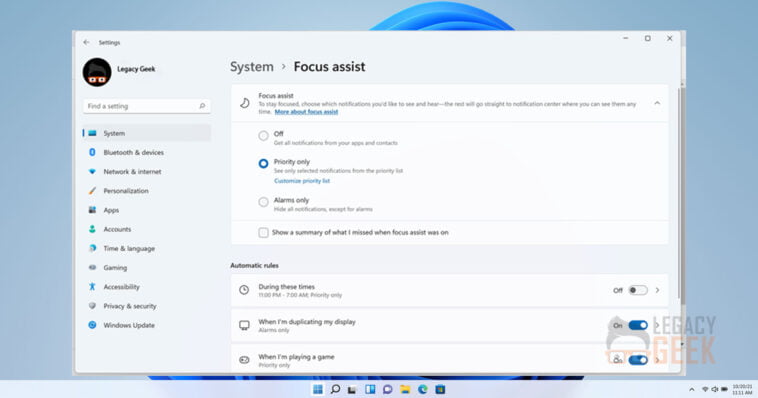758x398 pixels.
Task: Select the Windows Update icon
Action: 92,325
